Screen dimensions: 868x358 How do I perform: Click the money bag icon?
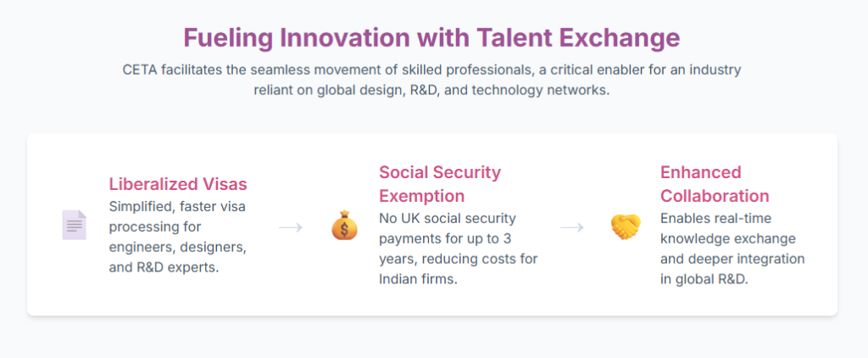coord(343,227)
